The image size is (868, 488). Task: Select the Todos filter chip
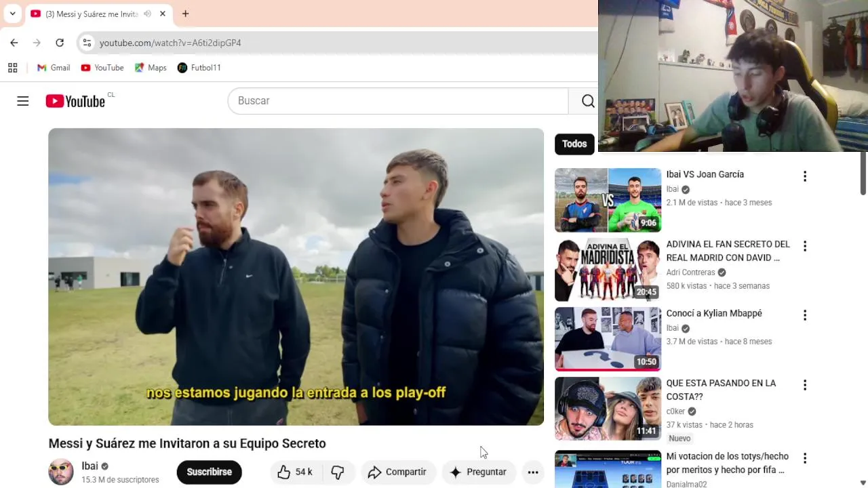(574, 144)
